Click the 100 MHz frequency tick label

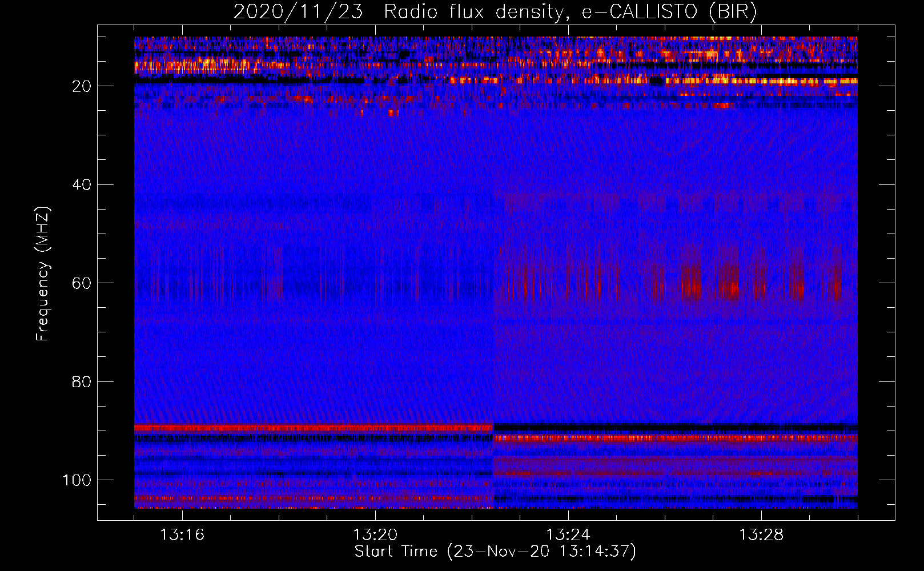pos(77,480)
